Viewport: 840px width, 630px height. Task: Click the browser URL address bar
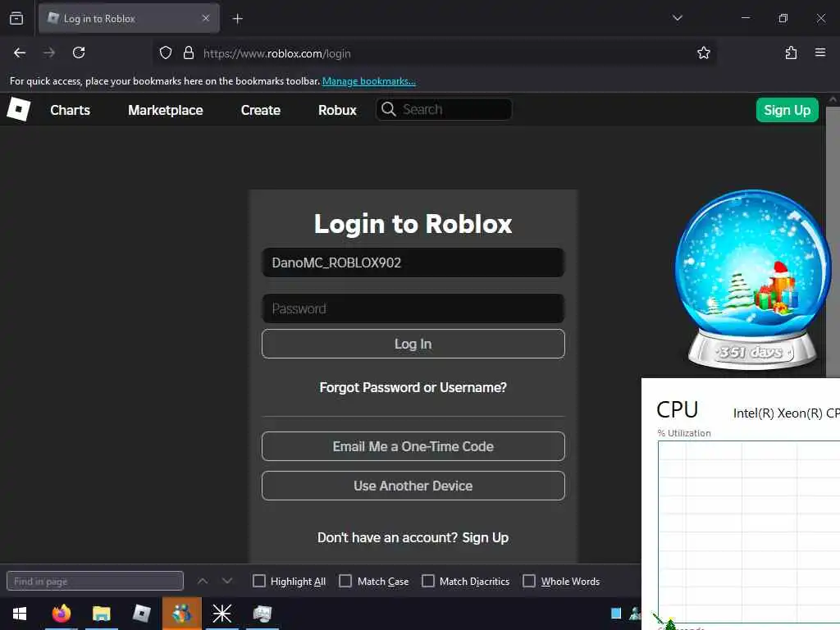[x=434, y=53]
